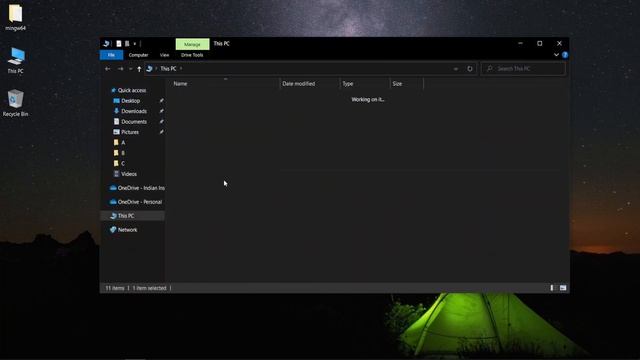Select OneDrive - Personal entry
Screen dimensions: 640x360
(x=136, y=202)
